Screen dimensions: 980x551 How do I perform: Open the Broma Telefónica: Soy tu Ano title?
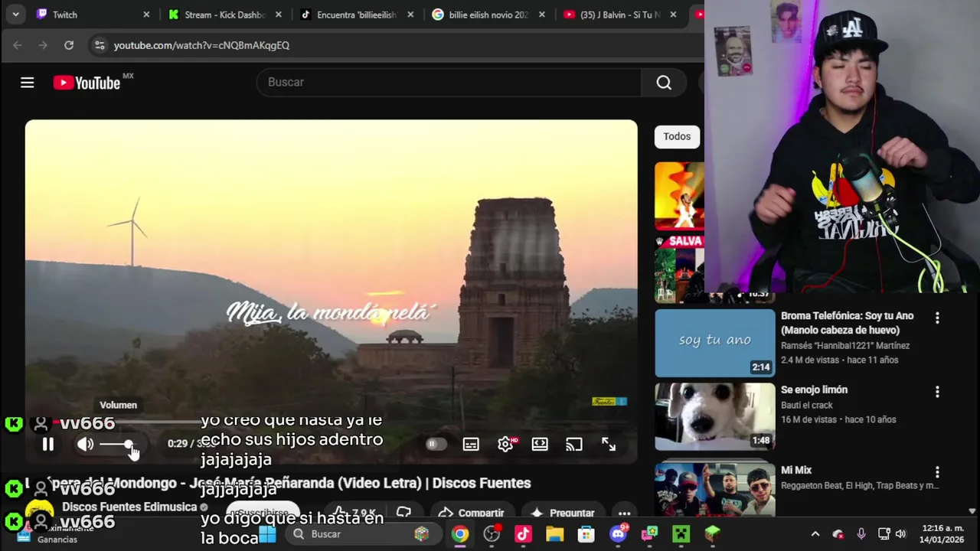pos(847,323)
